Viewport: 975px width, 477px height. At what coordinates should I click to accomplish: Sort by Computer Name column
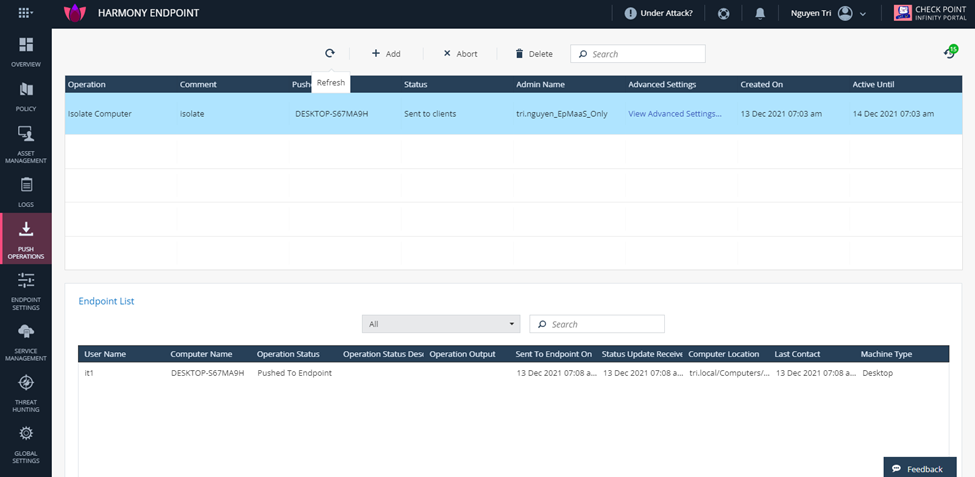[201, 354]
